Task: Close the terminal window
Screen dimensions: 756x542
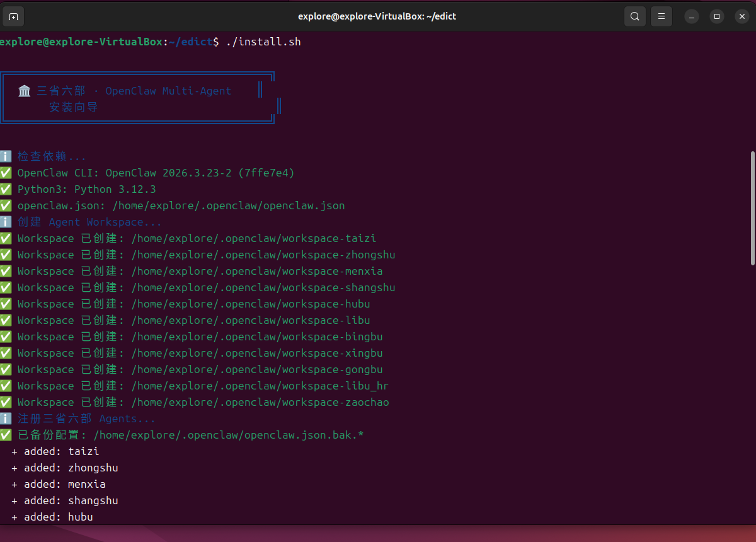Action: (x=741, y=16)
